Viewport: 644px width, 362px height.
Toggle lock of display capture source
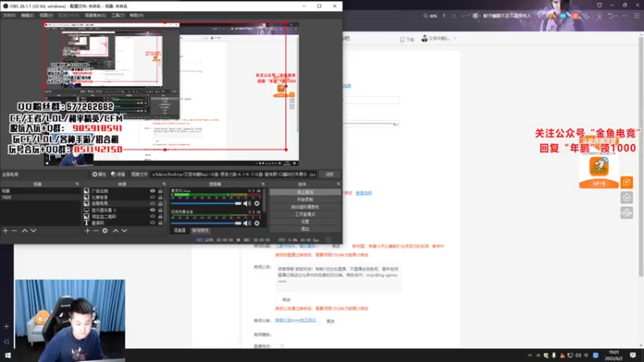click(160, 210)
